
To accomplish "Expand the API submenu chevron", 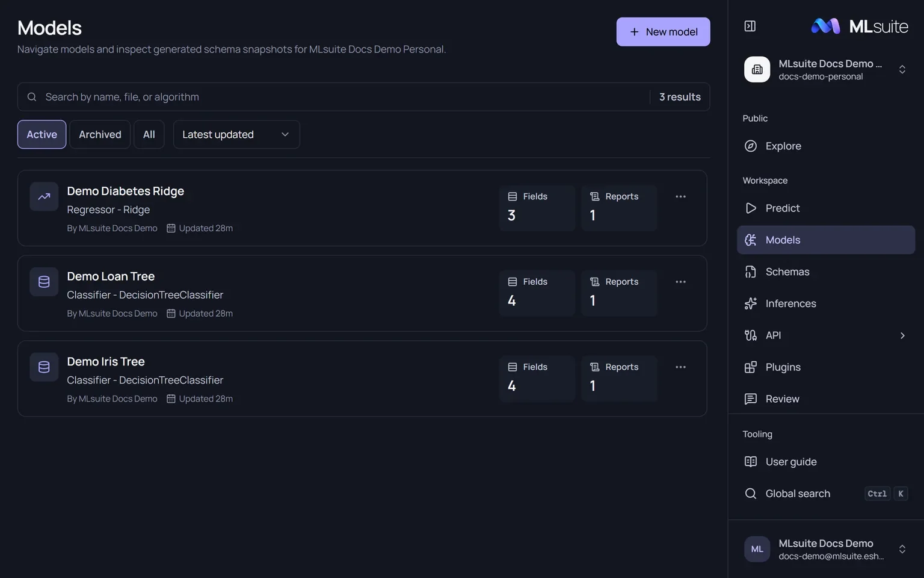I will pos(902,335).
